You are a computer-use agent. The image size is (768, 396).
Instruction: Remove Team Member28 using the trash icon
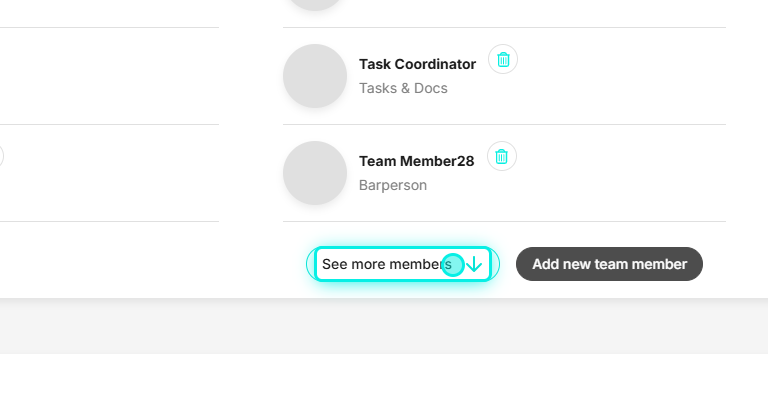tap(502, 156)
